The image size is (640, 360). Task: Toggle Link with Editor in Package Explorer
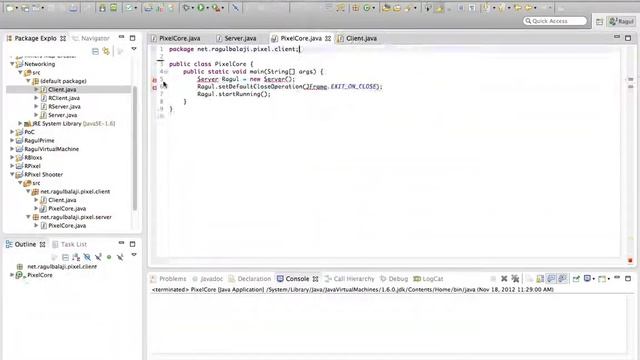point(106,51)
